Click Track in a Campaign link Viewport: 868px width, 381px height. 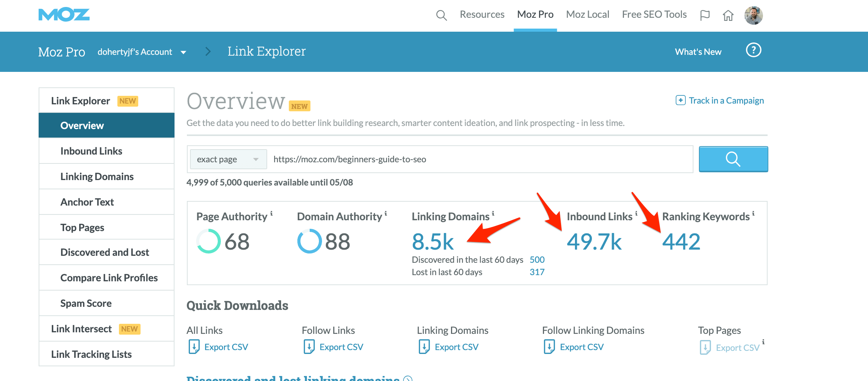point(726,100)
